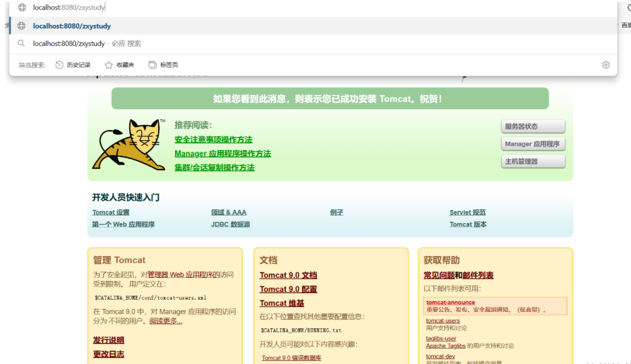This screenshot has height=364, width=631.
Task: Open the 主机管理器 button
Action: [533, 161]
